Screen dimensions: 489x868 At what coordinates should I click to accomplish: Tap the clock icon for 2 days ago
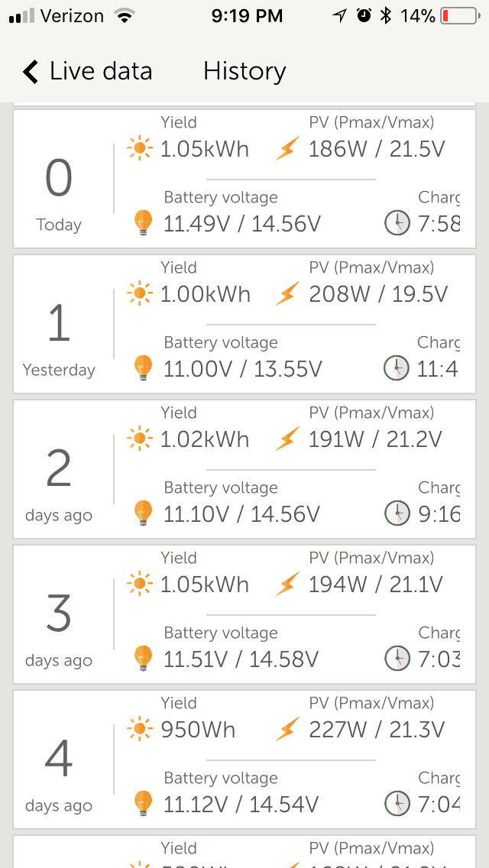tap(397, 513)
